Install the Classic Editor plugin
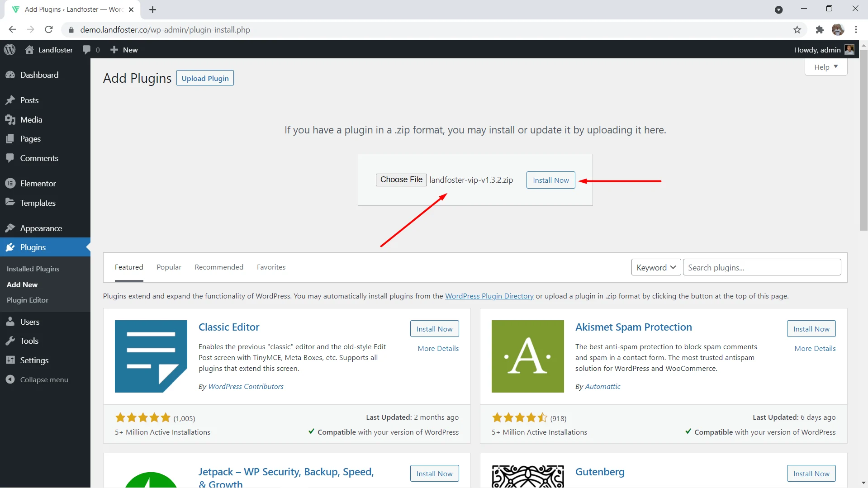 pos(434,329)
